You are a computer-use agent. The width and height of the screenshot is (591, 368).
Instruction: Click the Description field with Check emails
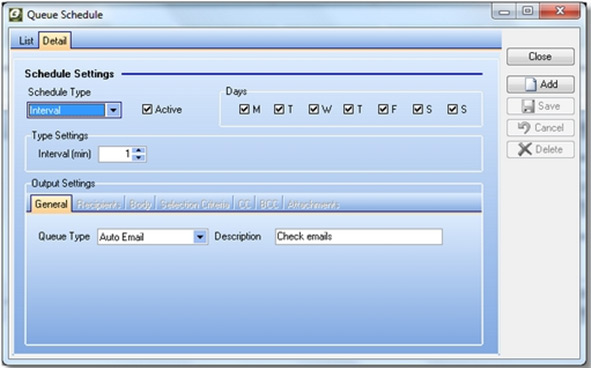pos(358,236)
